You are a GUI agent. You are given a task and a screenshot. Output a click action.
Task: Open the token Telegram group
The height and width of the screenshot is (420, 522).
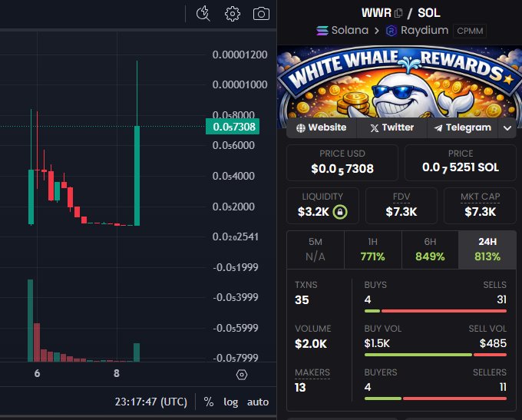[x=463, y=127]
